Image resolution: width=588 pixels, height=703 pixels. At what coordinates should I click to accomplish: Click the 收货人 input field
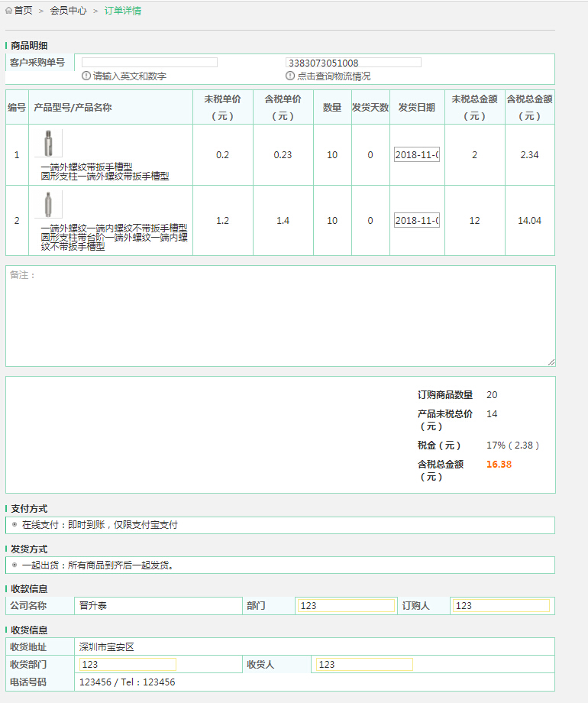pos(364,665)
